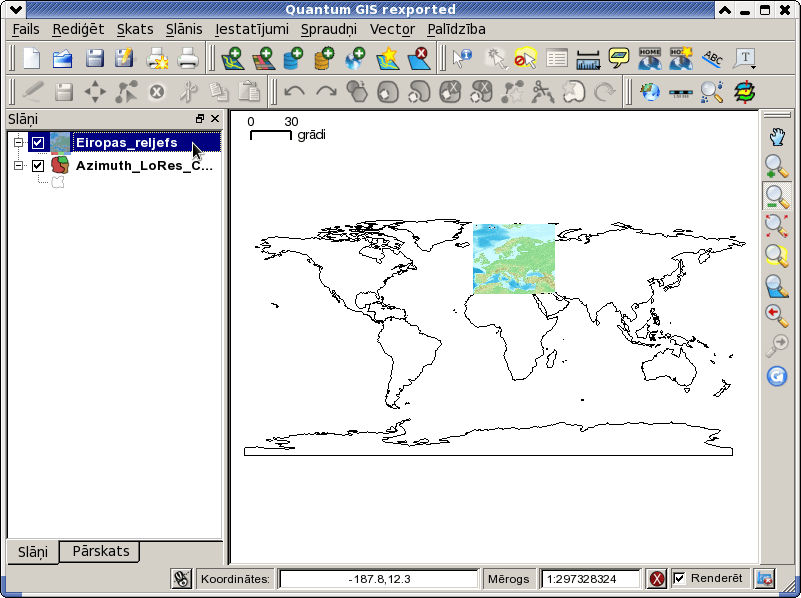Screen dimensions: 801x598
Task: Zoom to selection with yellow magnifier
Action: click(x=776, y=255)
